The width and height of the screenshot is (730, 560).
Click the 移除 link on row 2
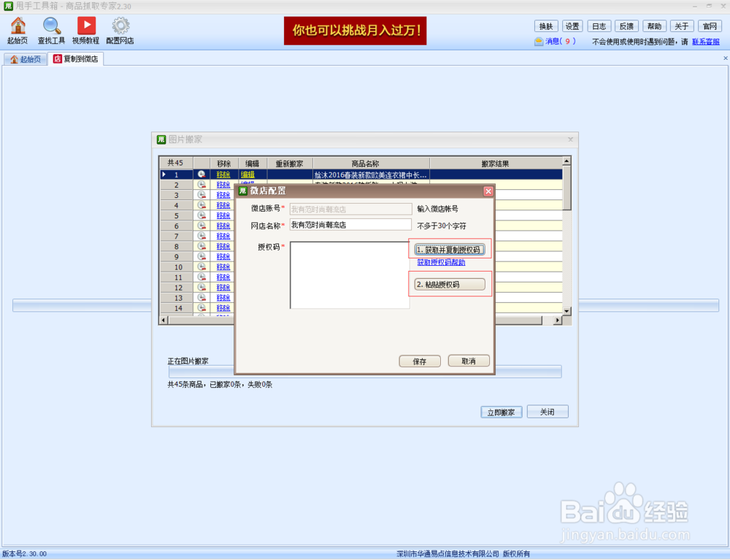[x=222, y=185]
